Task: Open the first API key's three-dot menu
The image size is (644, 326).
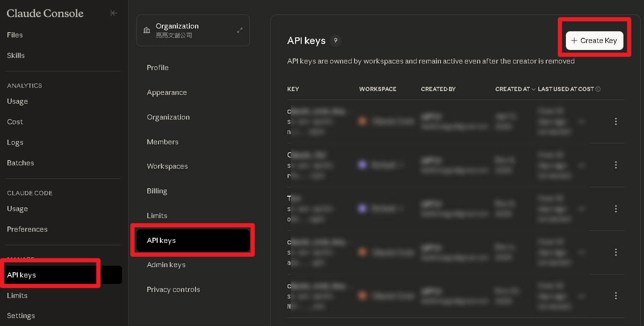Action: (x=616, y=121)
